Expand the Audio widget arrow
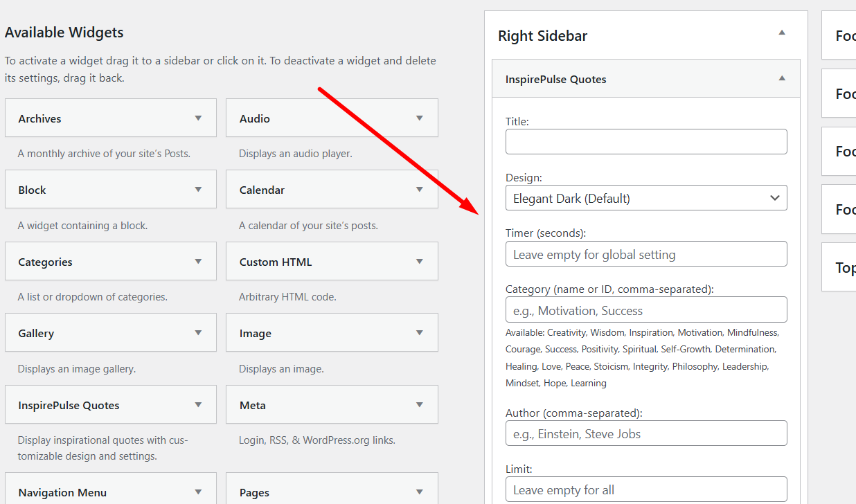This screenshot has width=856, height=504. 419,118
